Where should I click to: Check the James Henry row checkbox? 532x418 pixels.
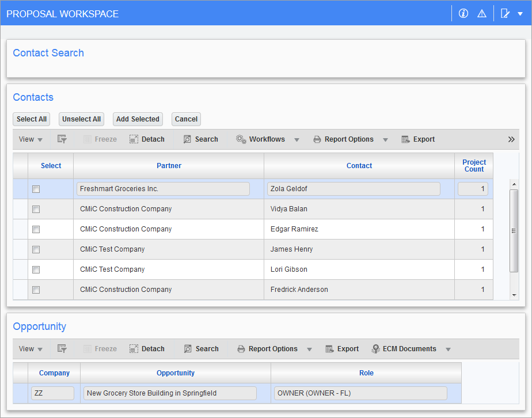tap(36, 249)
